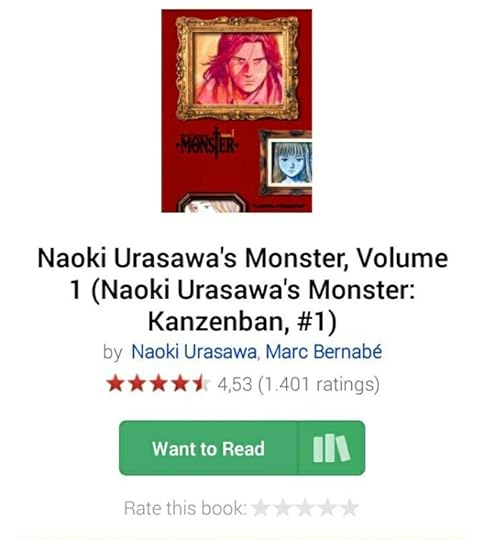Rate this book two stars
The width and height of the screenshot is (485, 540).
(x=283, y=508)
